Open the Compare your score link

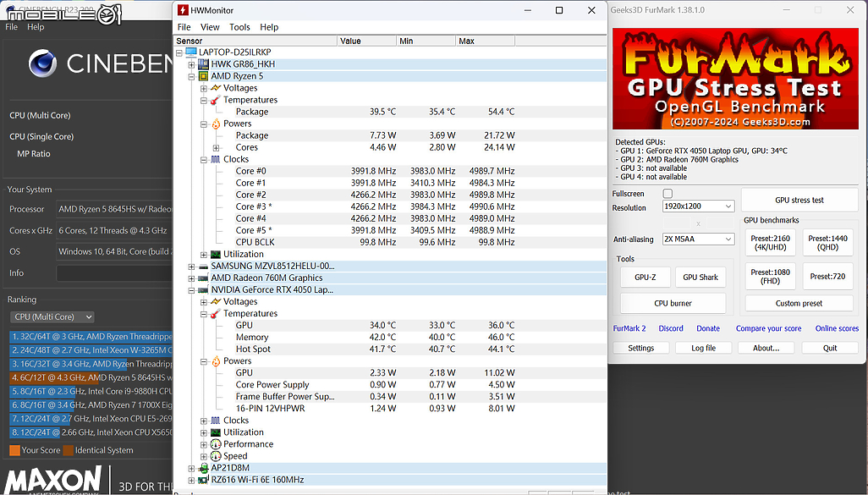pyautogui.click(x=768, y=328)
